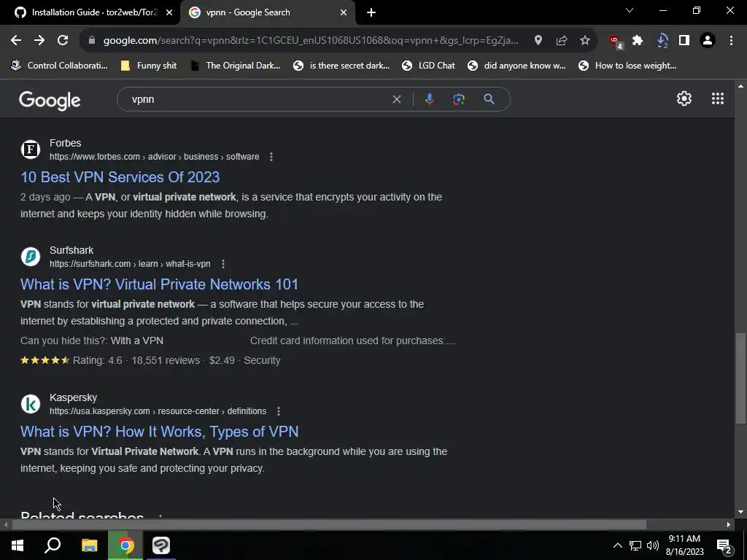Screen dimensions: 747x560
Task: Open File Explorer from the taskbar
Action: pos(89,545)
